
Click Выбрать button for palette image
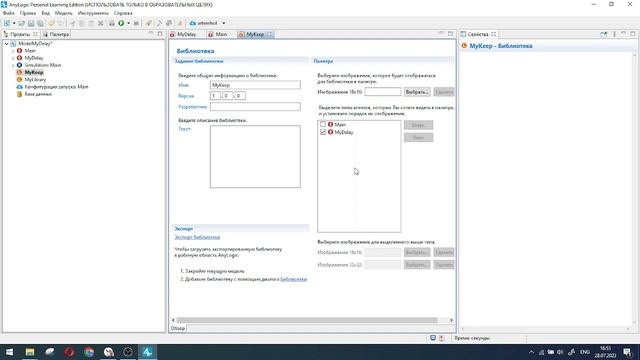coord(417,92)
